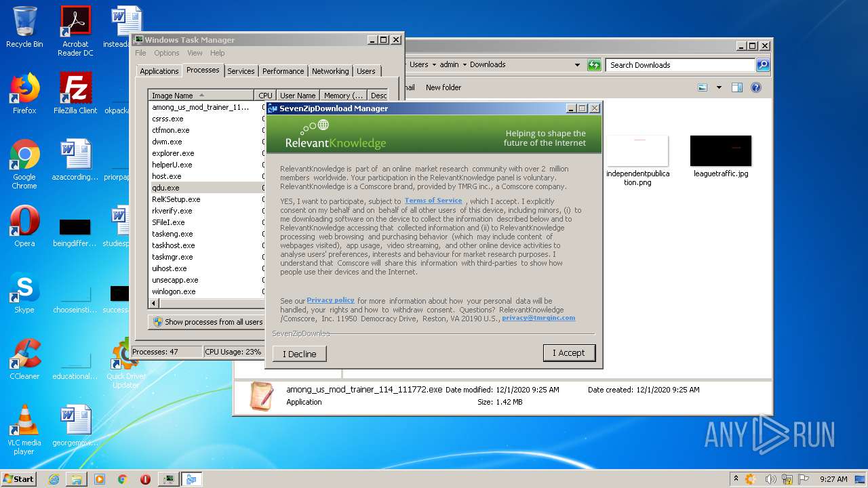This screenshot has width=868, height=488.
Task: Click Show processes from all users
Action: pyautogui.click(x=207, y=322)
